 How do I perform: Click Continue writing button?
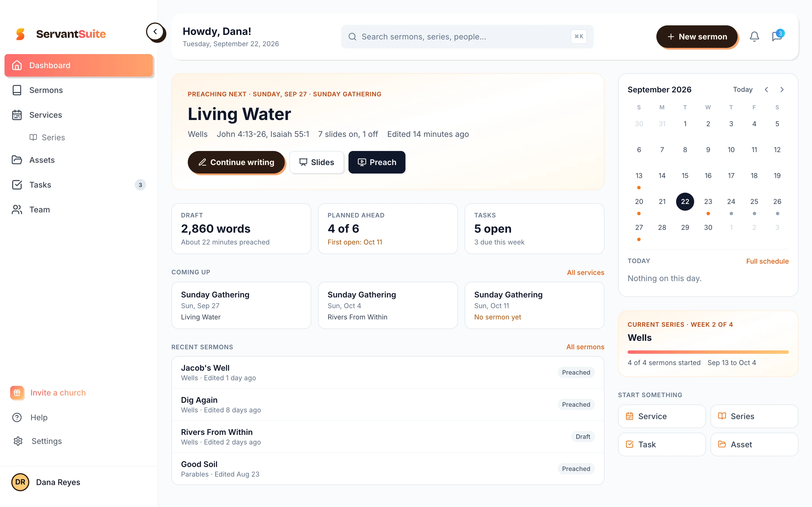coord(236,162)
